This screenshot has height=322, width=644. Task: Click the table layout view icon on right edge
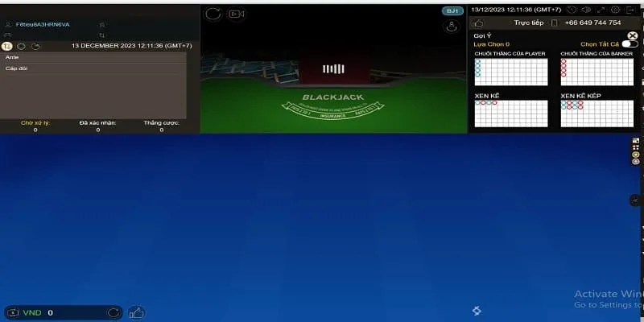(636, 141)
